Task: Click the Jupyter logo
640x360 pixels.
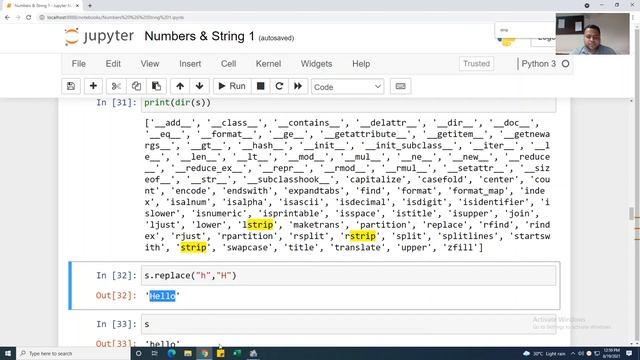Action: 99,36
